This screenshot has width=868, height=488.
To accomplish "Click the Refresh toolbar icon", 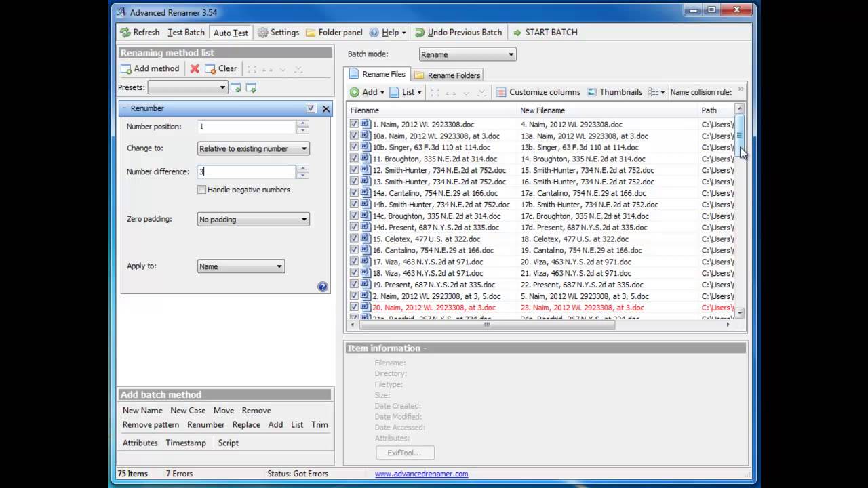I will pos(125,33).
